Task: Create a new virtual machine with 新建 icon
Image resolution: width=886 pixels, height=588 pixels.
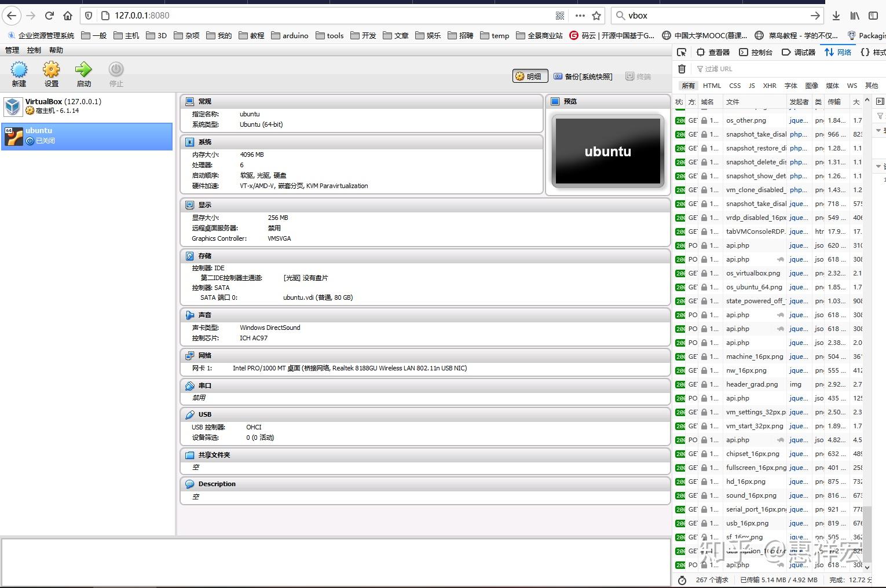Action: tap(19, 74)
